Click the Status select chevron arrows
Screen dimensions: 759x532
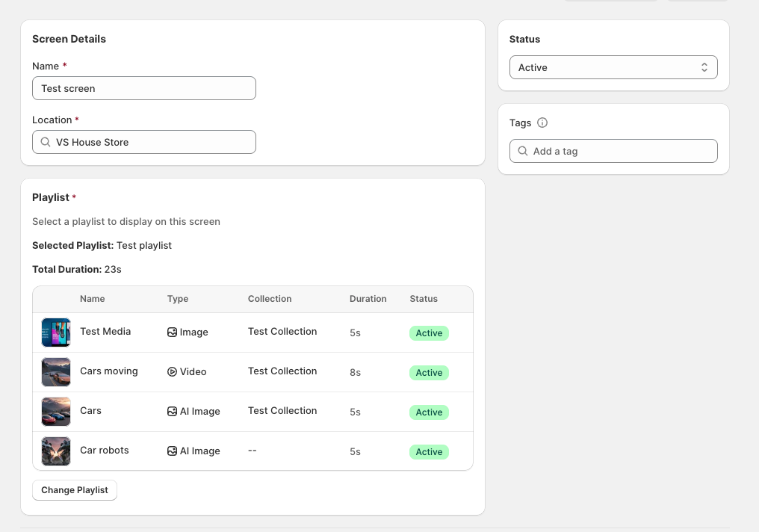(x=704, y=67)
